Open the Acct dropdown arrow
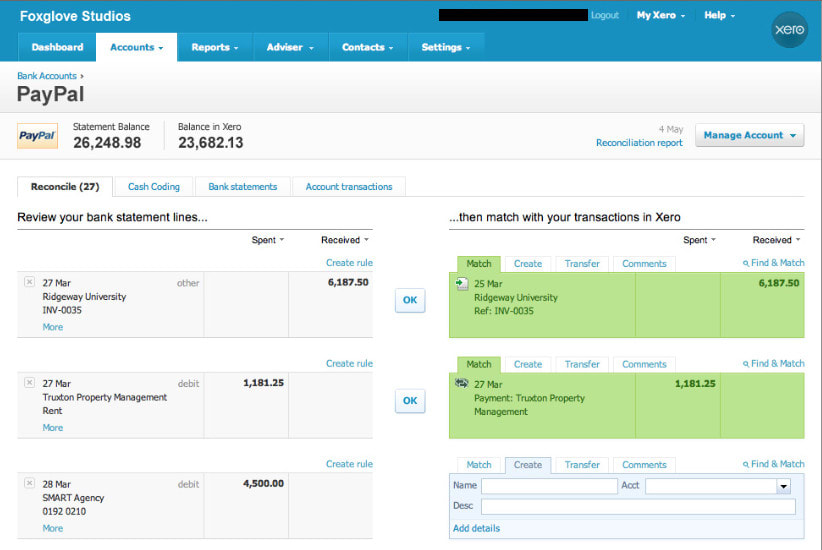The height and width of the screenshot is (550, 822). [783, 486]
